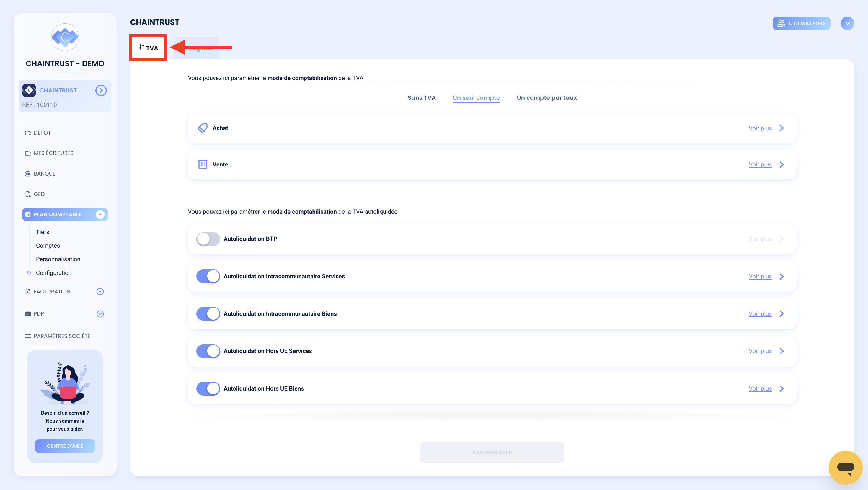Click the CHAINTRUST page title
Screen dimensions: 868x490
(x=155, y=22)
